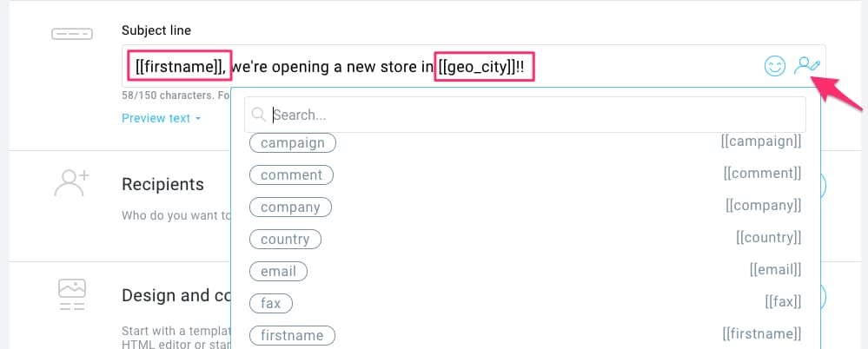This screenshot has height=349, width=868.
Task: Choose the company personalization tag
Action: 290,207
